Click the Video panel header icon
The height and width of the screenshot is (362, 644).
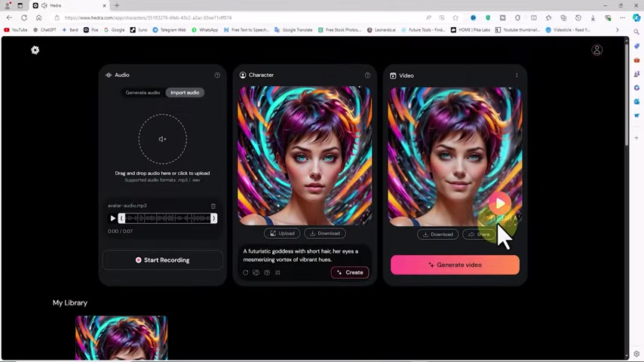(x=393, y=75)
